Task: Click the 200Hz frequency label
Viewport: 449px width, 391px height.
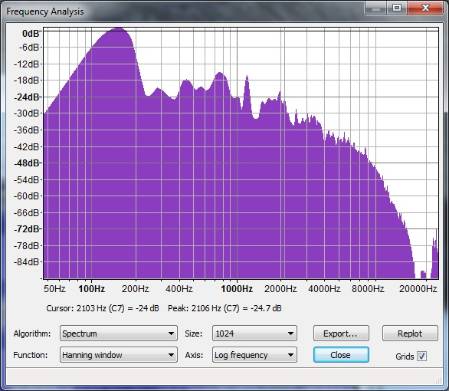Action: point(135,289)
